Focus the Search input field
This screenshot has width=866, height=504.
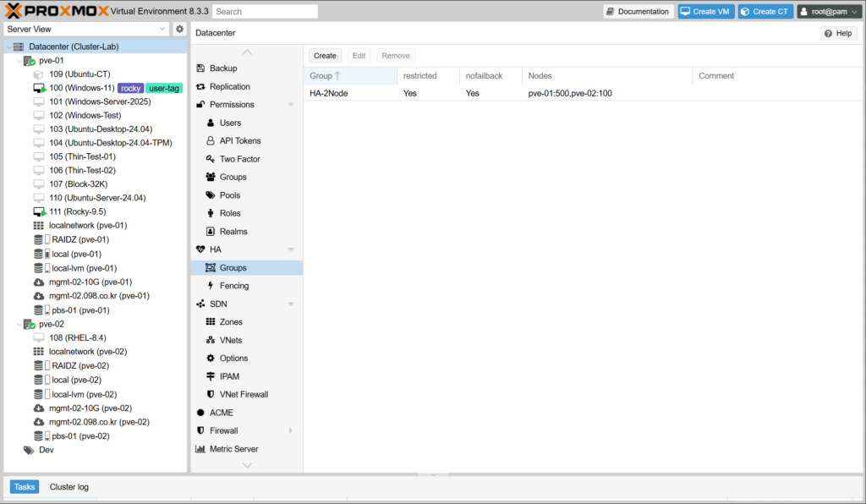265,12
